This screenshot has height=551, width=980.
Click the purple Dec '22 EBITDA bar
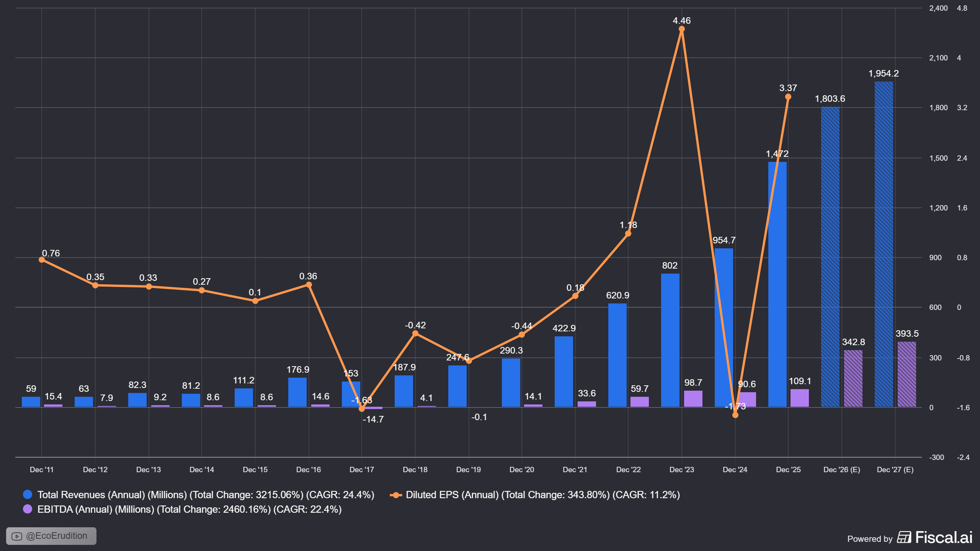tap(640, 402)
